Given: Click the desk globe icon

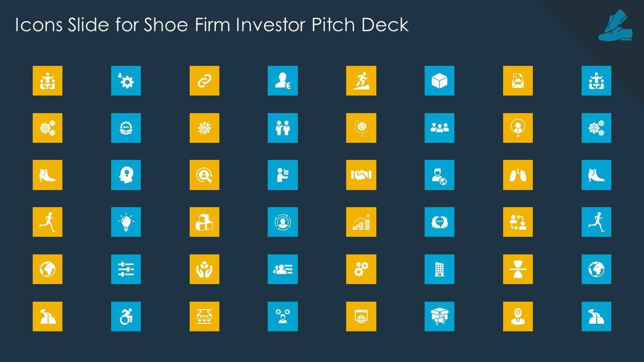Looking at the screenshot, I should pos(361,128).
